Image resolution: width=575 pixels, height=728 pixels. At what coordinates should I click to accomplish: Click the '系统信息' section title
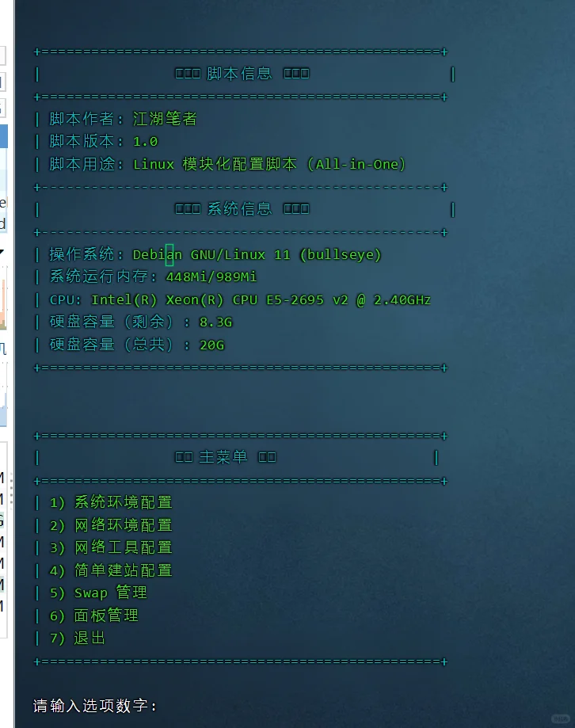(x=239, y=209)
